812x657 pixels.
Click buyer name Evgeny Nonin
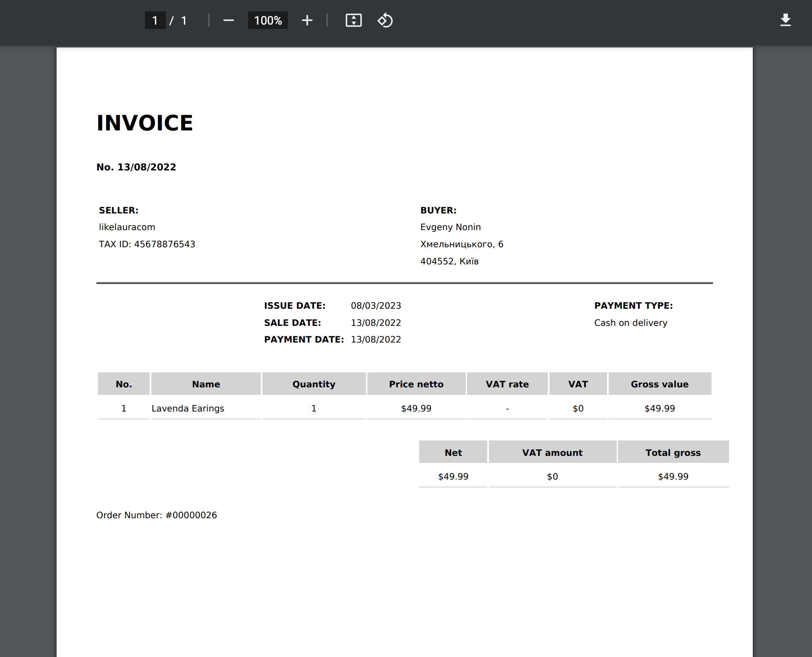pyautogui.click(x=450, y=227)
